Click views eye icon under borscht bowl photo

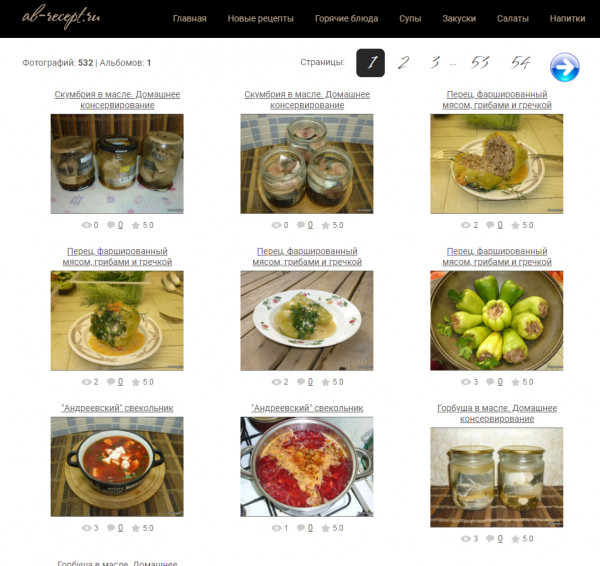(x=86, y=528)
